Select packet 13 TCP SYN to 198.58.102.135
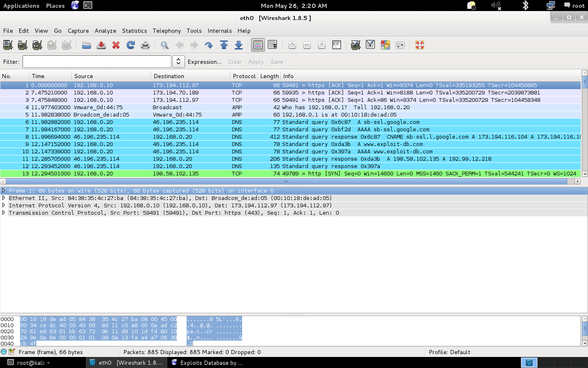Screen dimensions: 588x368 (290, 173)
